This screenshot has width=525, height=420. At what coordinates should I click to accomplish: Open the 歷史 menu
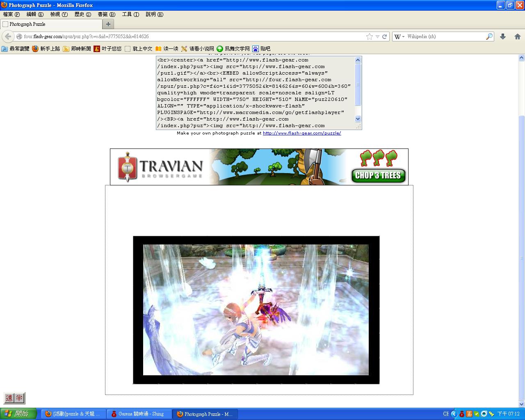click(x=82, y=14)
